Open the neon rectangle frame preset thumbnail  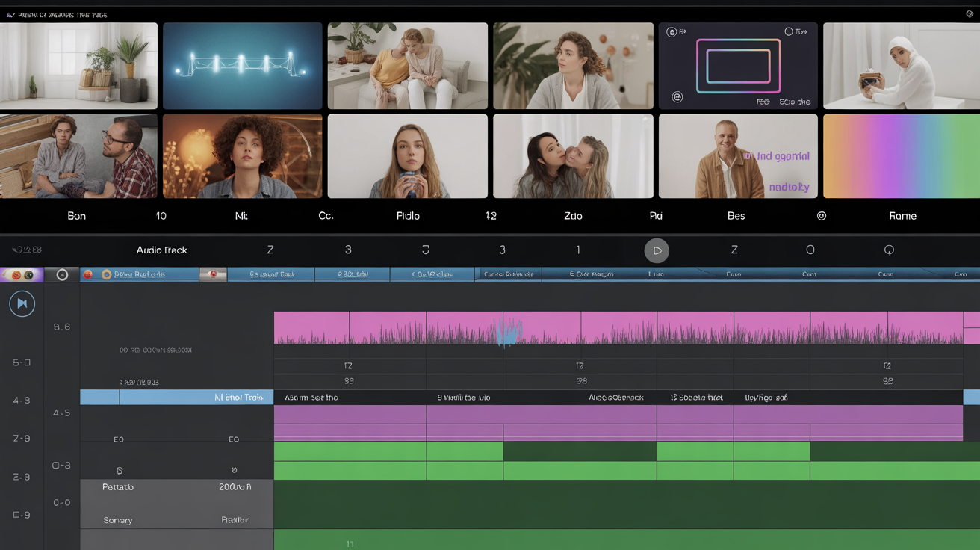click(x=738, y=66)
